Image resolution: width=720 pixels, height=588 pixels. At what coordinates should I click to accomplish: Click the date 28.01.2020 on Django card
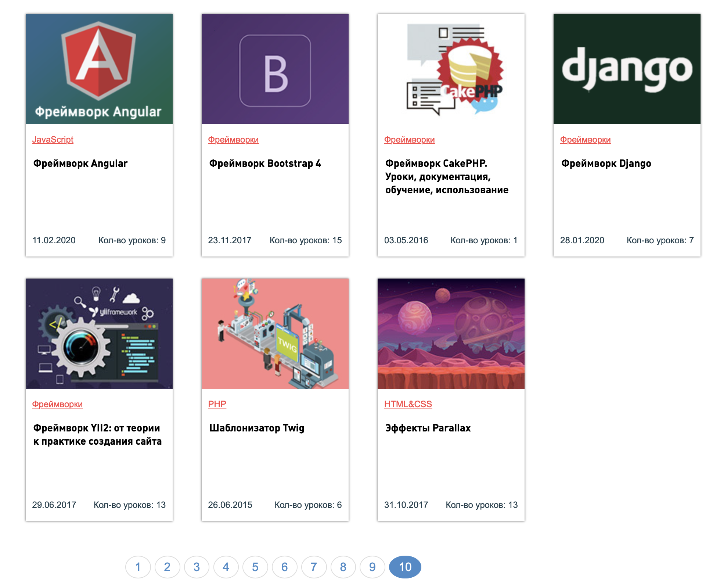click(582, 240)
